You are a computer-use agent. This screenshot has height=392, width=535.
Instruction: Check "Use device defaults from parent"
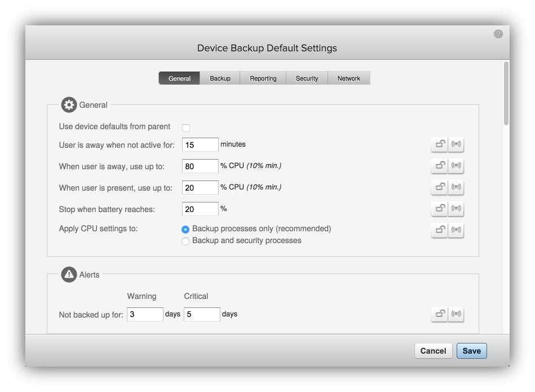tap(186, 127)
